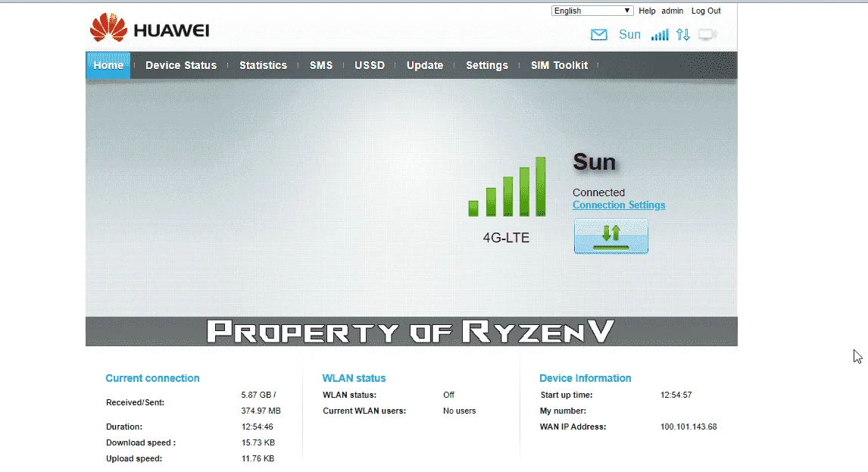Viewport: 868px width, 472px height.
Task: Click the large green signal bars graphic
Action: coord(507,186)
